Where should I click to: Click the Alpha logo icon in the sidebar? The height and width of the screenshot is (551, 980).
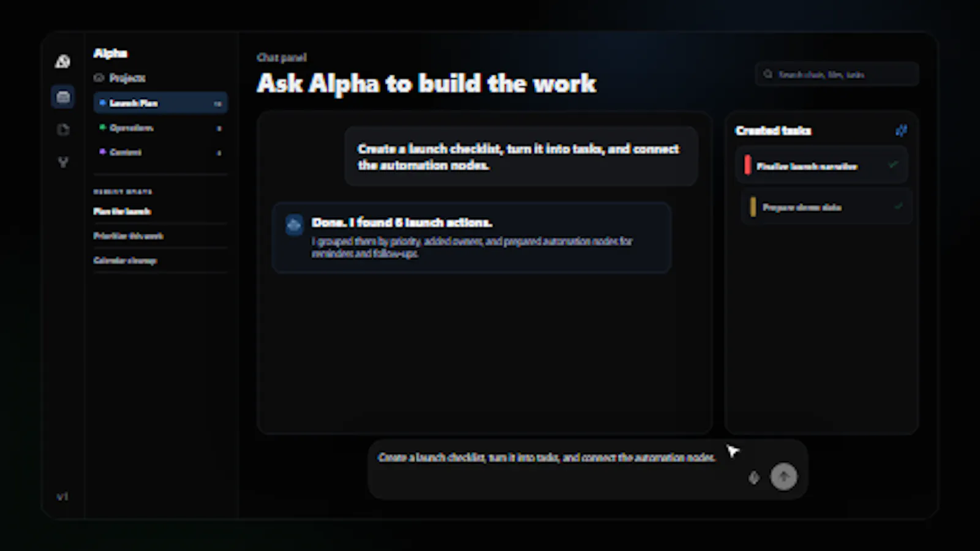(62, 61)
